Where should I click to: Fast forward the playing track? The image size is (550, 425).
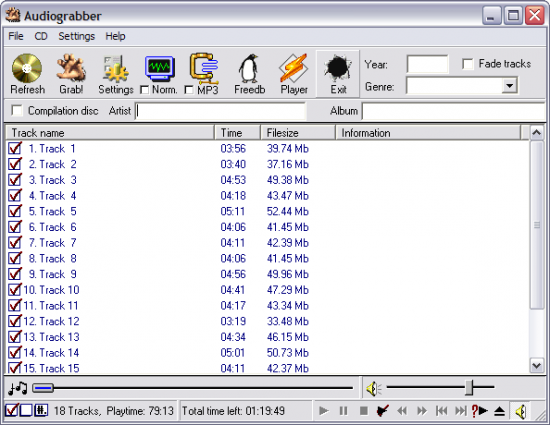pos(422,411)
